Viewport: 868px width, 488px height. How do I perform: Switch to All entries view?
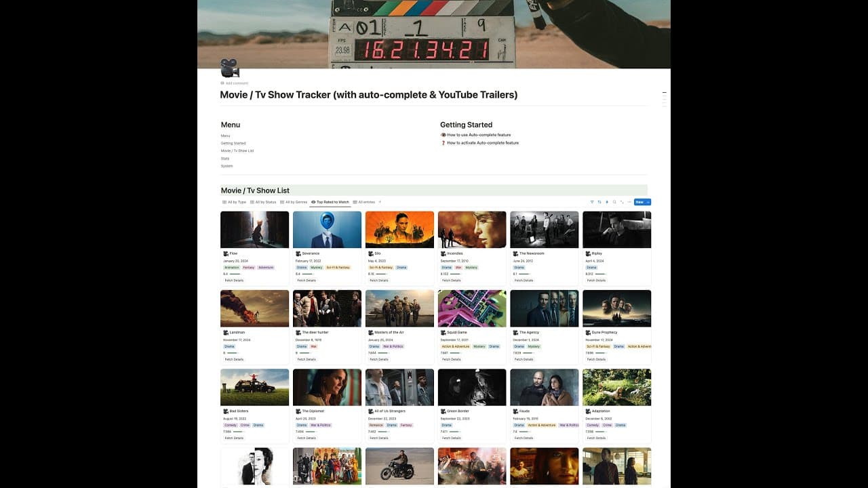click(x=364, y=202)
